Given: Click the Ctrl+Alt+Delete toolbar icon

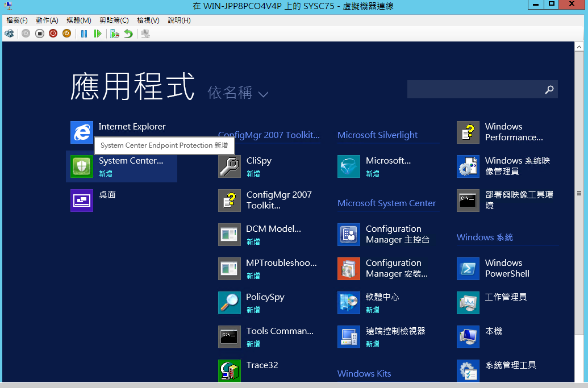Looking at the screenshot, I should (10, 34).
